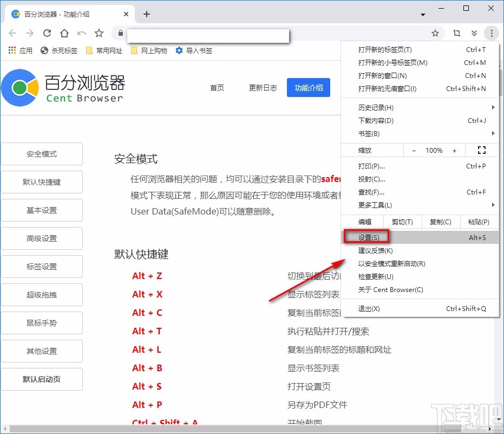Choose 下载内容(D) in menu
This screenshot has width=504, height=434.
click(420, 120)
